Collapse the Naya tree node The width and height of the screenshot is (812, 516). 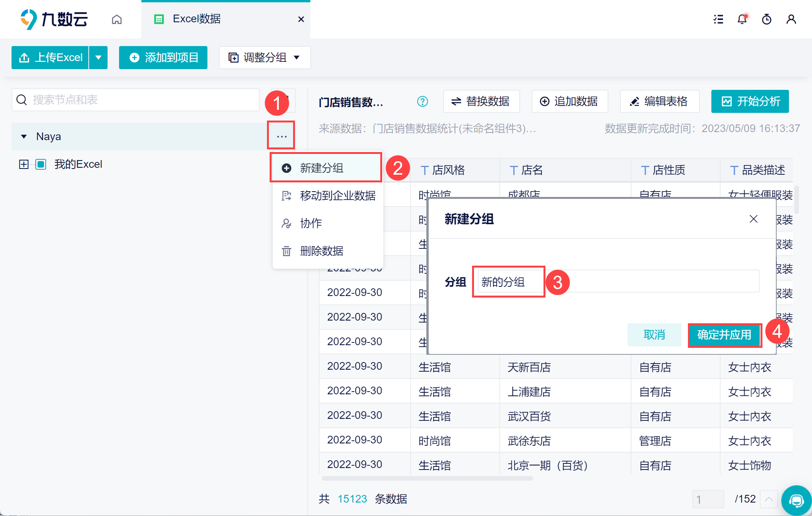pyautogui.click(x=24, y=137)
